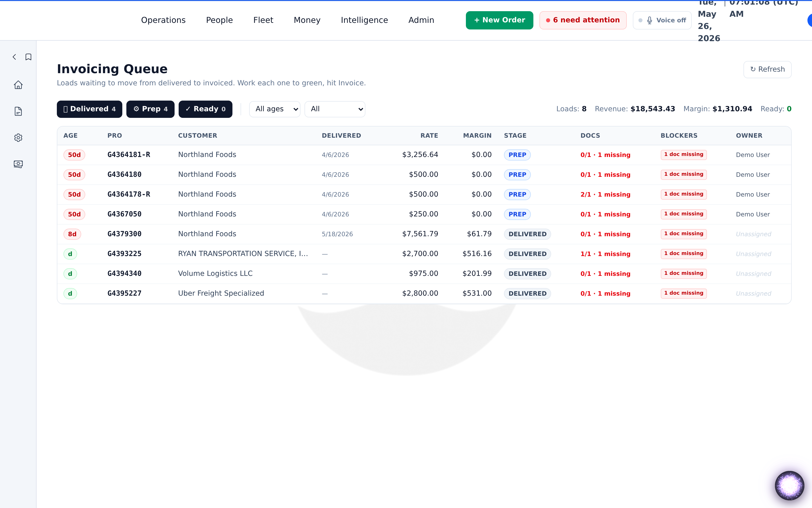Click the Refresh button
The image size is (812, 508).
tap(768, 70)
